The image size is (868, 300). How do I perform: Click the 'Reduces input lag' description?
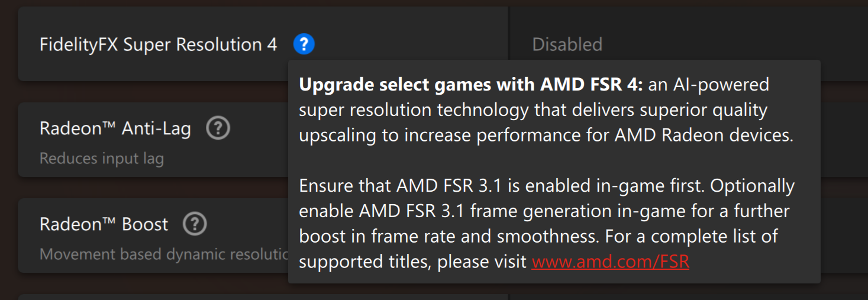[x=102, y=159]
